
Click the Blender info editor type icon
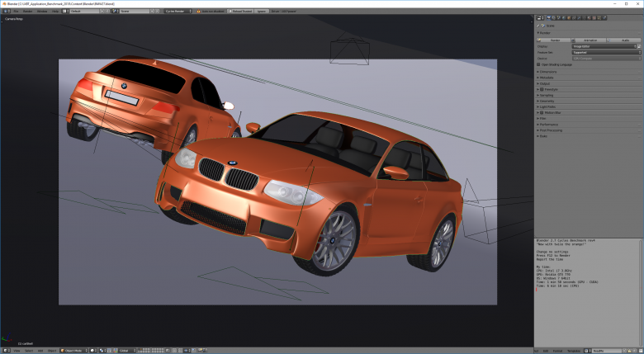pos(6,12)
